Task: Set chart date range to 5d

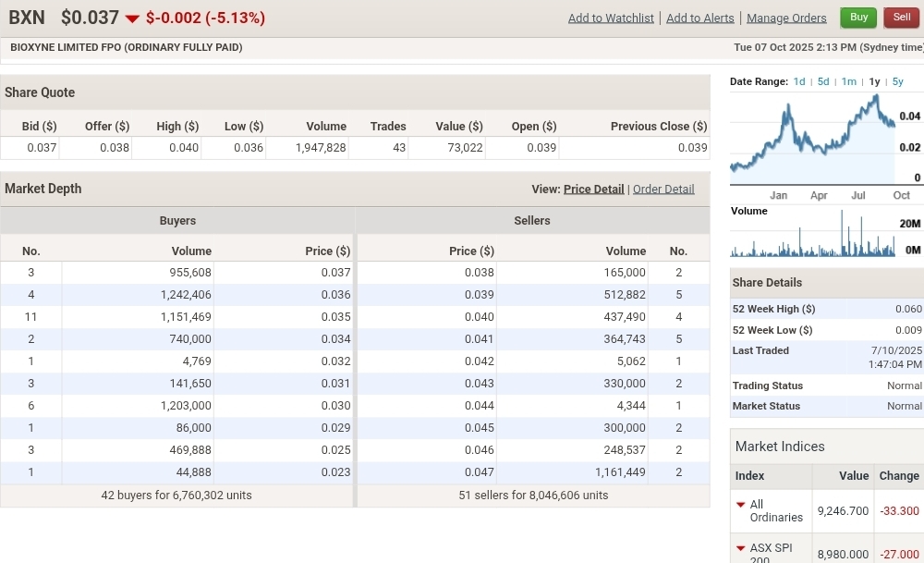Action: (823, 81)
